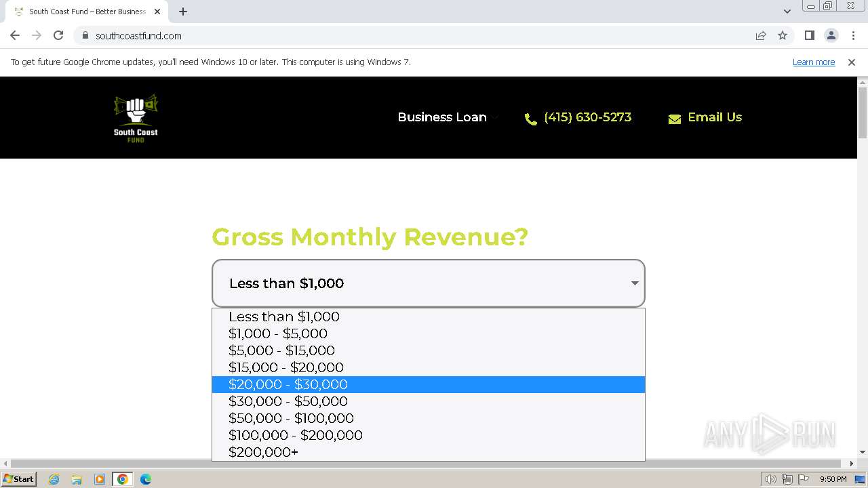This screenshot has height=488, width=868.
Task: Open the Chrome three-dot menu
Action: pos(852,36)
